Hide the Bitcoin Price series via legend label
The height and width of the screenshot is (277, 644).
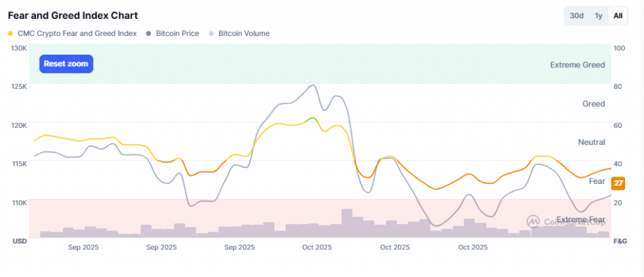point(177,33)
